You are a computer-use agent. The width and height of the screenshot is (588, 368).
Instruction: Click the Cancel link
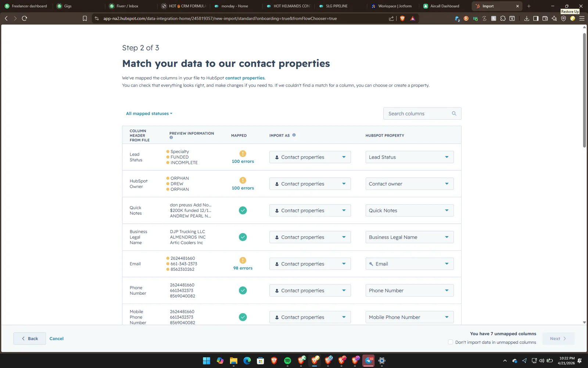[57, 339]
